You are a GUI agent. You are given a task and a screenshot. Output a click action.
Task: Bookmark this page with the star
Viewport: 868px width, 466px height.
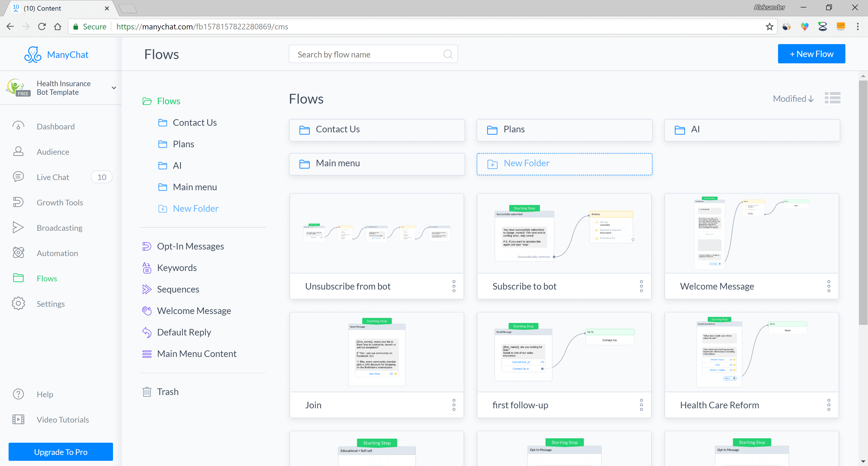pos(769,26)
